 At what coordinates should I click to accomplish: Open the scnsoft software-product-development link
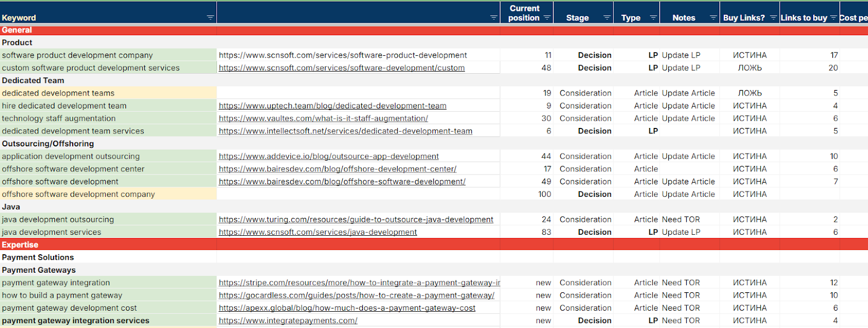point(343,55)
